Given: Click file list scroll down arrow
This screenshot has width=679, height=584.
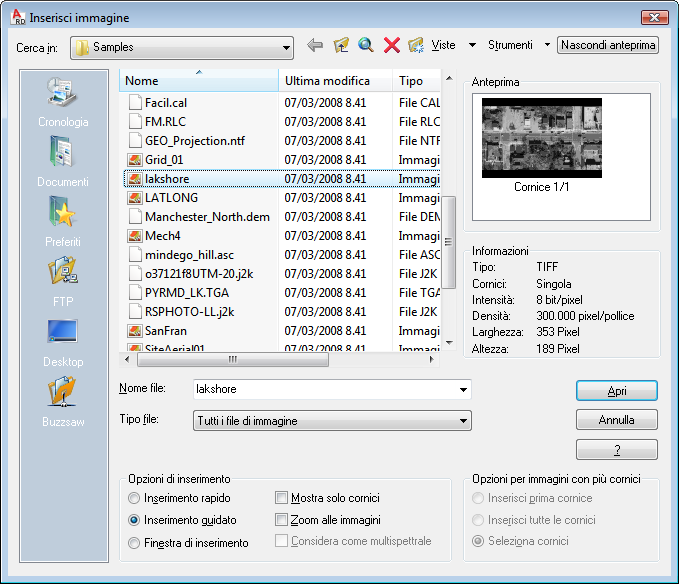Looking at the screenshot, I should [x=449, y=343].
